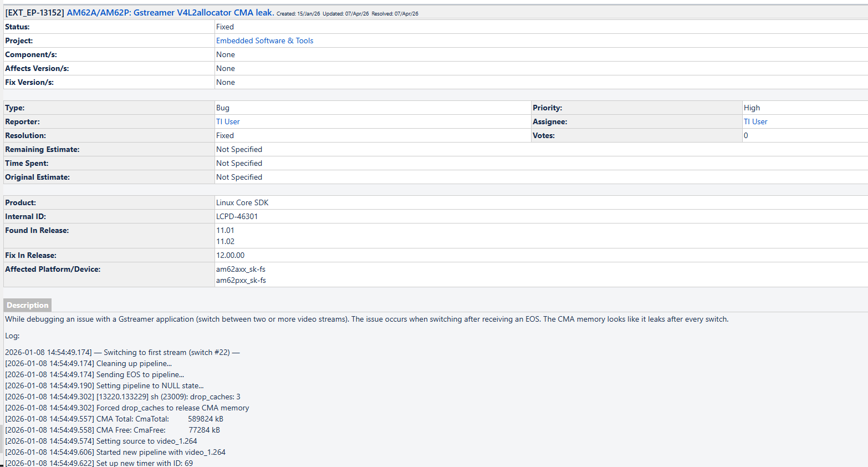Click the log line "Setting pipeline to NULL state..."
The height and width of the screenshot is (467, 868).
click(x=105, y=385)
